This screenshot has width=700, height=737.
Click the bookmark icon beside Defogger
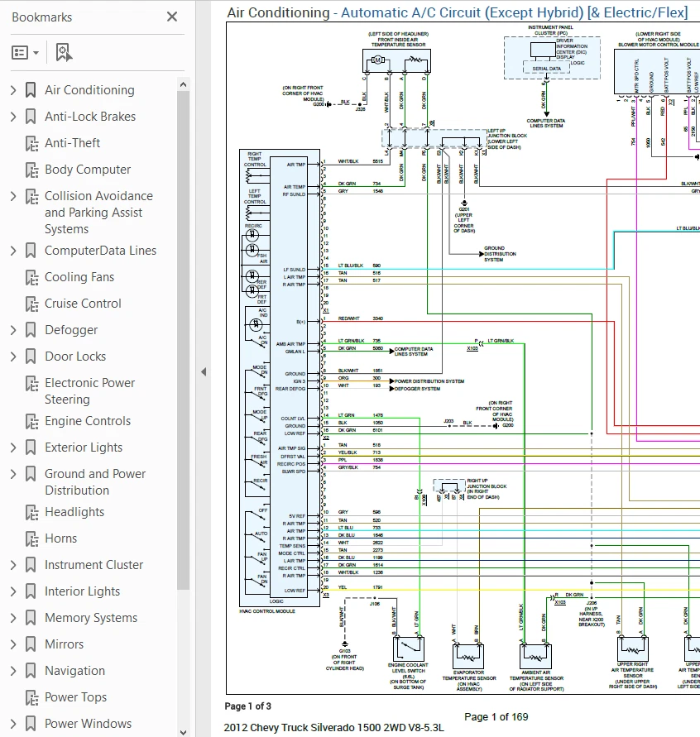click(x=31, y=329)
